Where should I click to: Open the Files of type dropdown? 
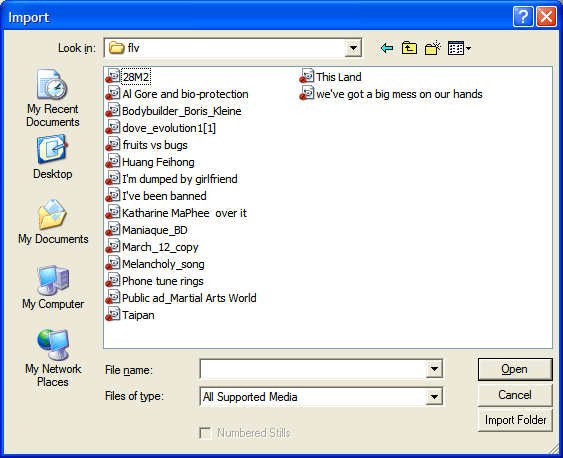coord(434,397)
